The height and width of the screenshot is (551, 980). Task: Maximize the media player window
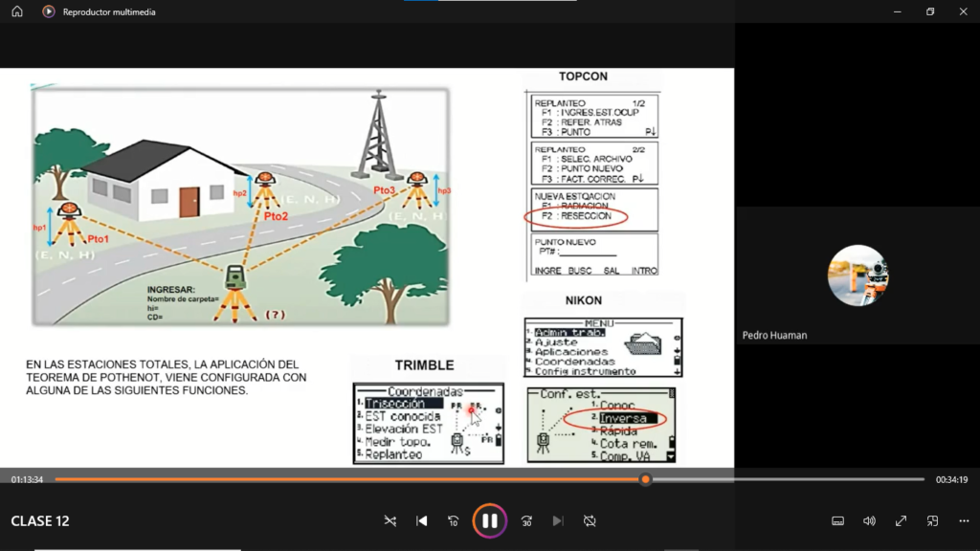pyautogui.click(x=929, y=11)
